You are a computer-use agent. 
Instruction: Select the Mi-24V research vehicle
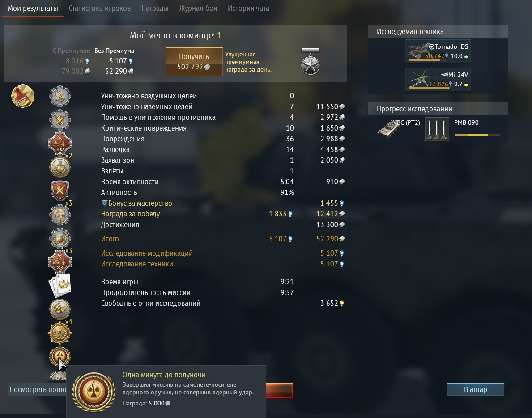pos(438,79)
